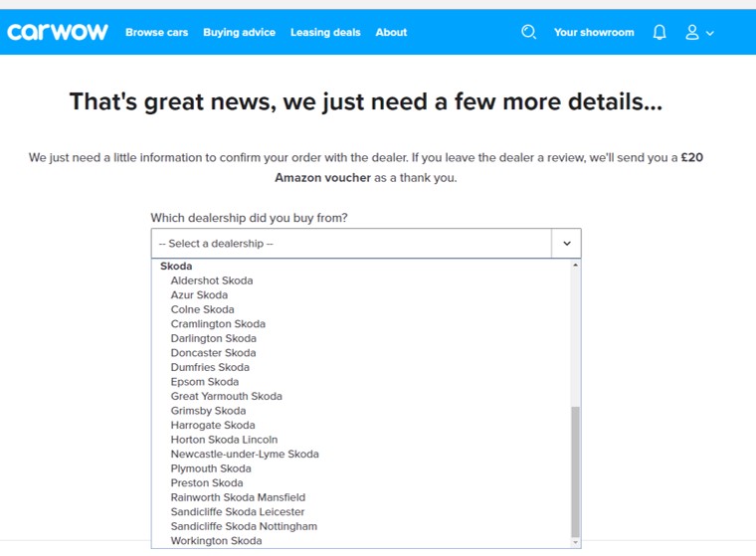The image size is (756, 556).
Task: Go to Your showroom
Action: tap(594, 32)
